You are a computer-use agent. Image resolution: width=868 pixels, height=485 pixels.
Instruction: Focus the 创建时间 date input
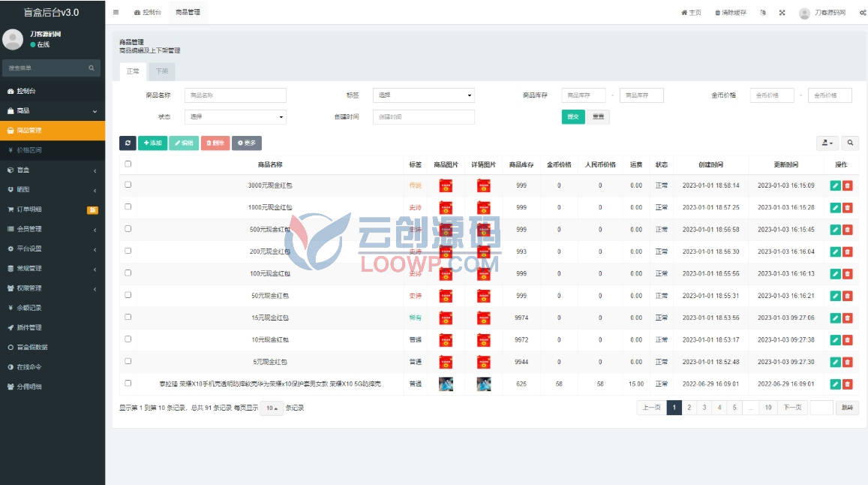[423, 117]
